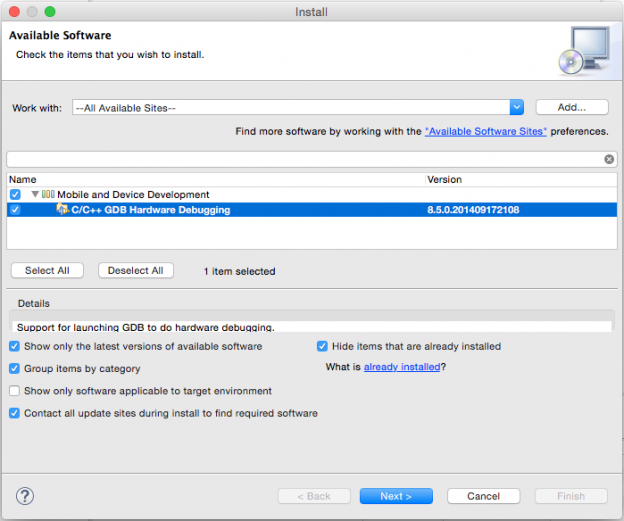Click in the filter text field
This screenshot has height=521, width=624.
click(300, 159)
